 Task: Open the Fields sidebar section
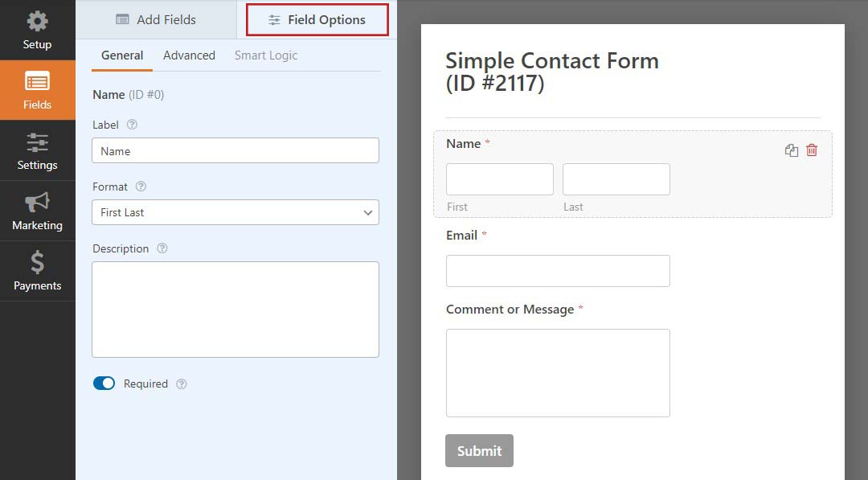[37, 90]
